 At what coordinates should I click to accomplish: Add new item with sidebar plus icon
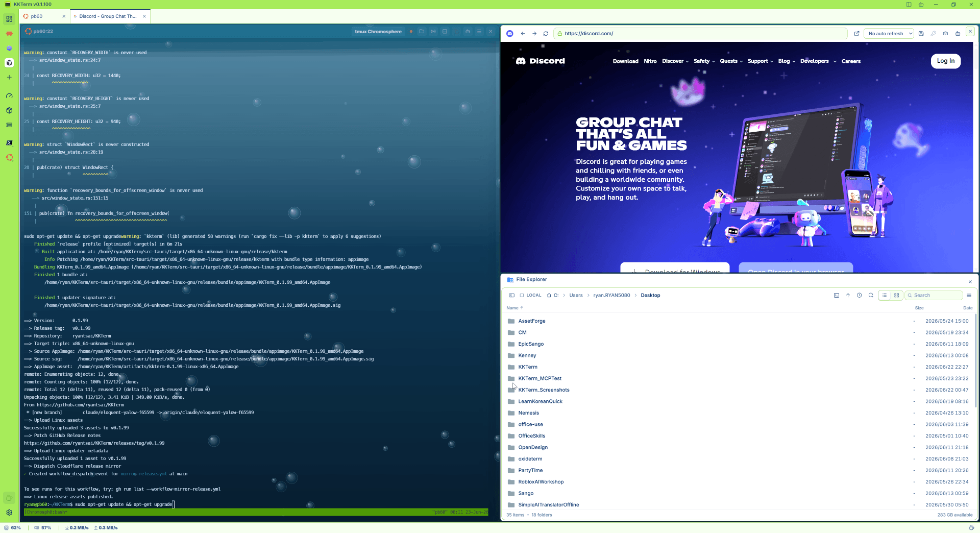(9, 77)
